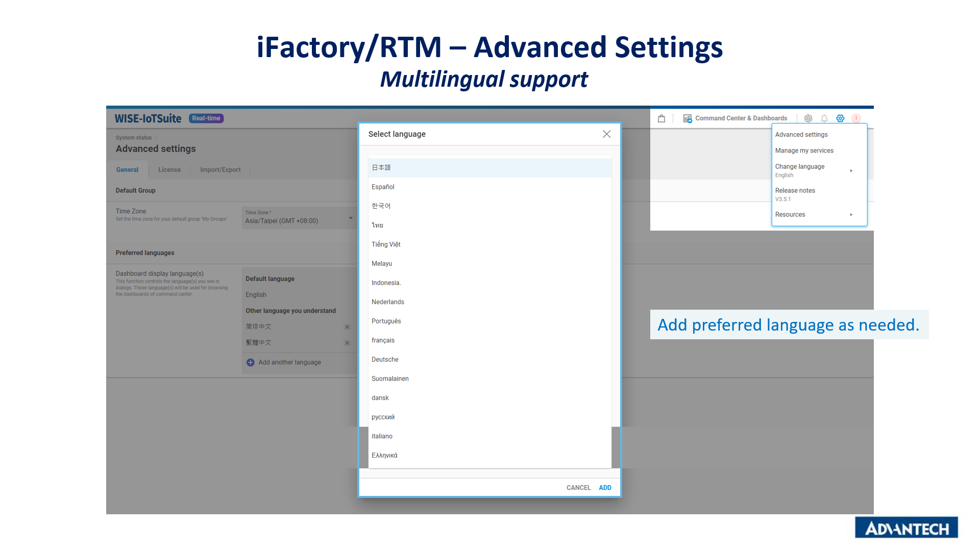
Task: Switch to the Import/Export tab
Action: point(220,170)
